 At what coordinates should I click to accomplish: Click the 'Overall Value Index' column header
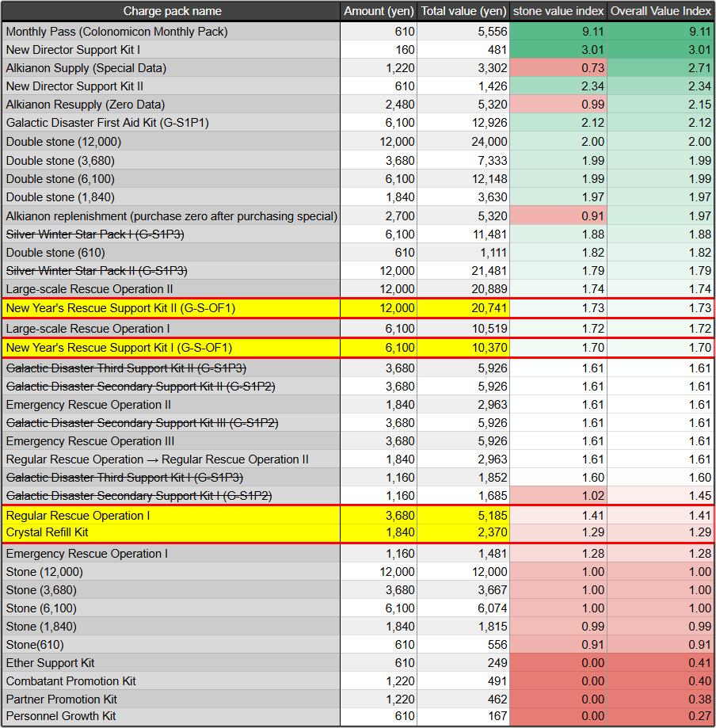point(661,11)
